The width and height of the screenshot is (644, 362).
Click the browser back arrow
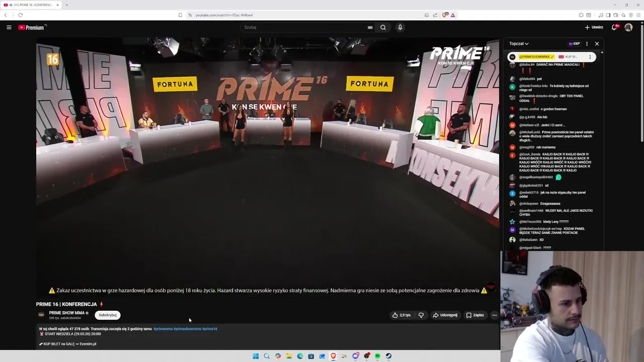click(x=6, y=15)
